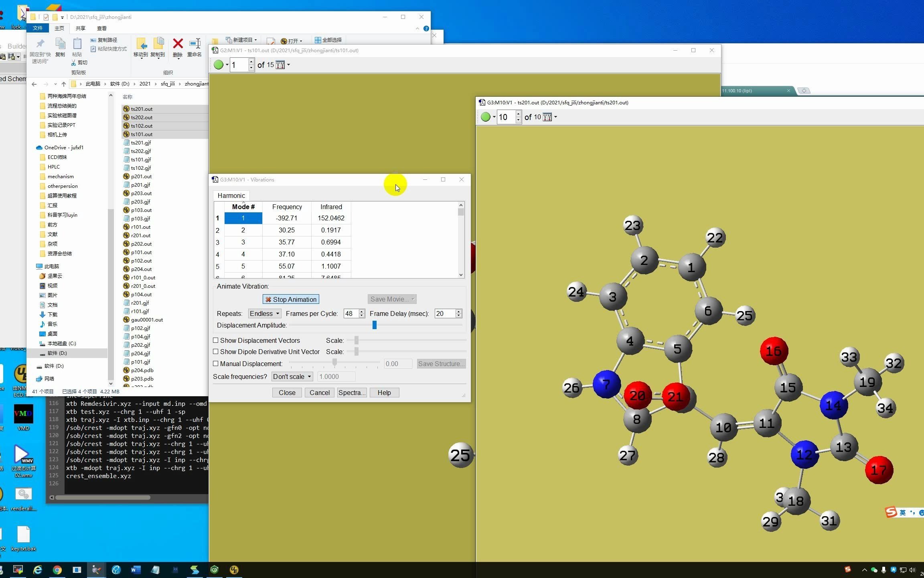The width and height of the screenshot is (924, 578).
Task: Open Internet Explorer from the taskbar
Action: tap(38, 570)
